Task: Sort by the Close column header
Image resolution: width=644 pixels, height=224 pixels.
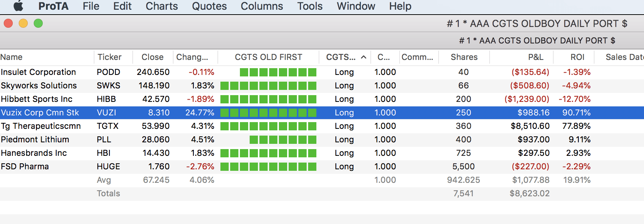Action: [x=152, y=57]
